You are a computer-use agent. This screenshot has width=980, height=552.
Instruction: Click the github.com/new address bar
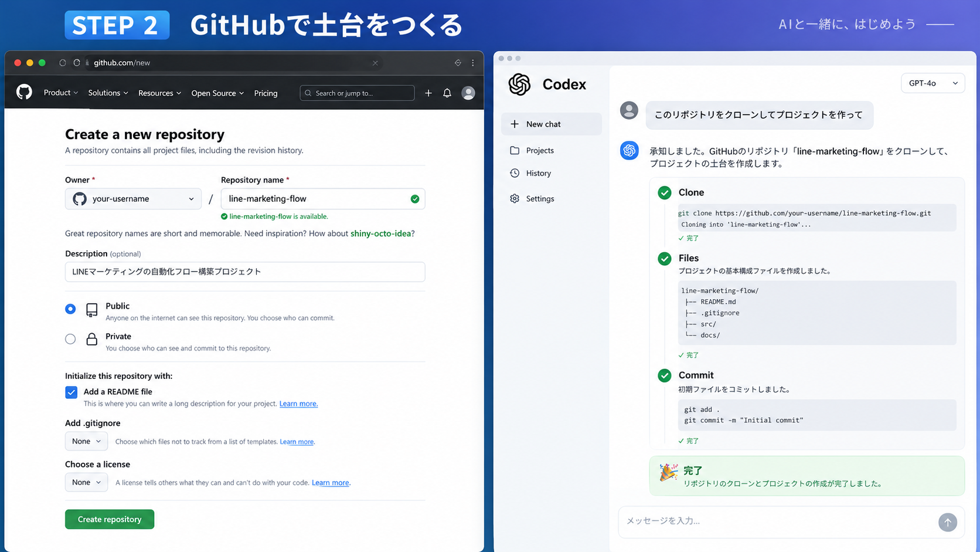[x=233, y=63]
